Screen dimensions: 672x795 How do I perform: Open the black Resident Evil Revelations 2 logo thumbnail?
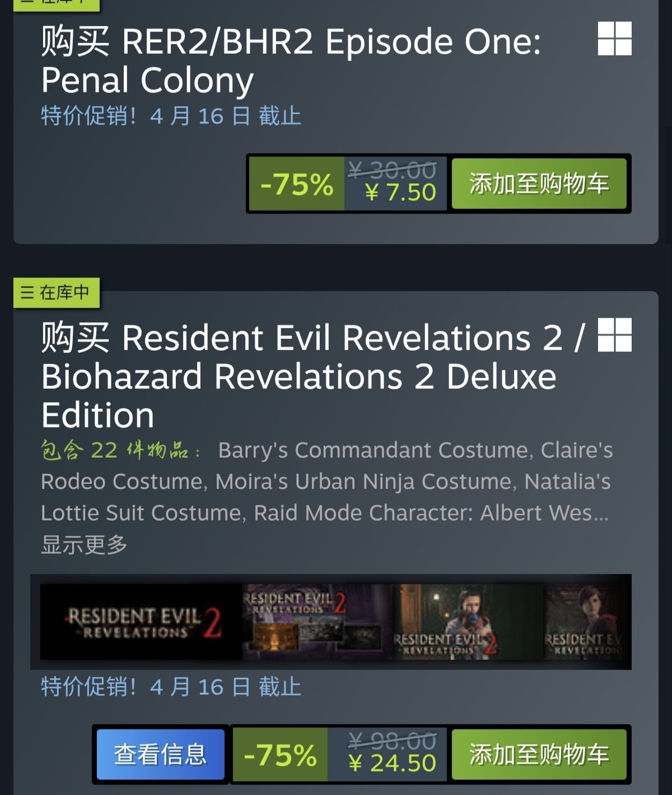pyautogui.click(x=141, y=622)
